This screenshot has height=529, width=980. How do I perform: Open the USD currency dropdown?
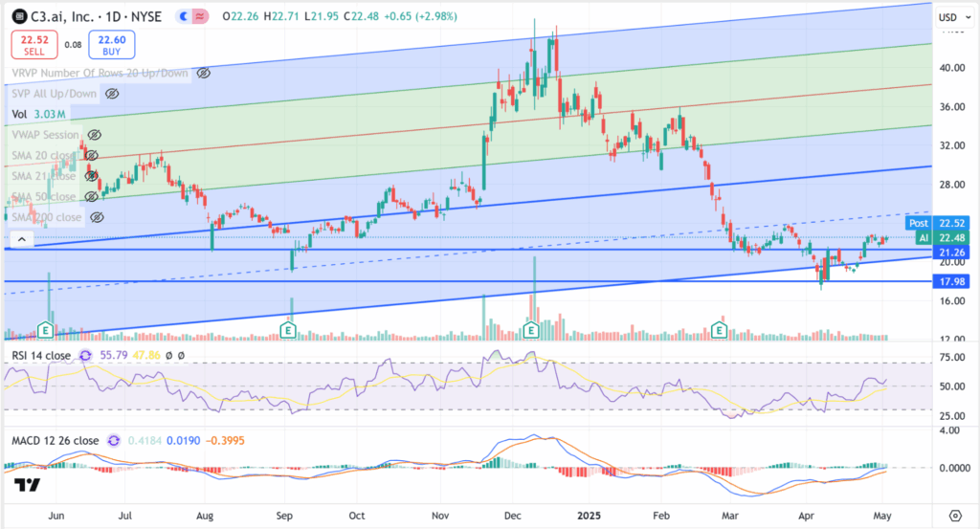[x=955, y=17]
